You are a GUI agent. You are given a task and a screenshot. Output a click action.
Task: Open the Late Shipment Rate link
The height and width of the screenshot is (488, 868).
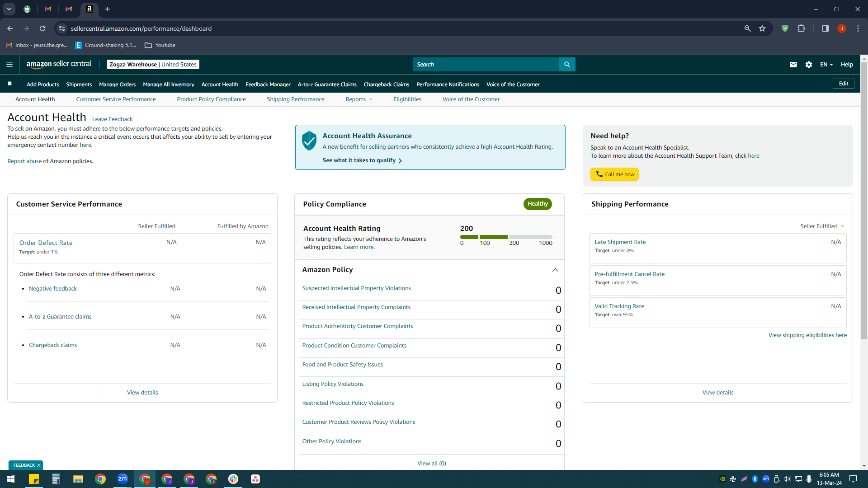tap(620, 242)
